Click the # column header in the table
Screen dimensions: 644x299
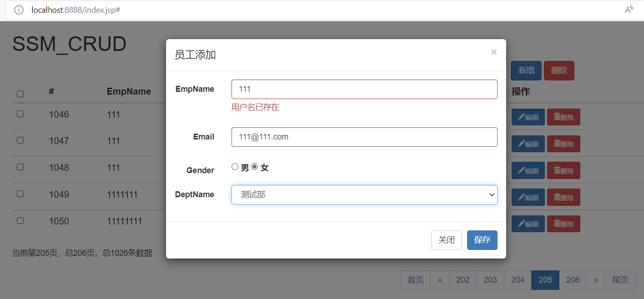click(51, 91)
